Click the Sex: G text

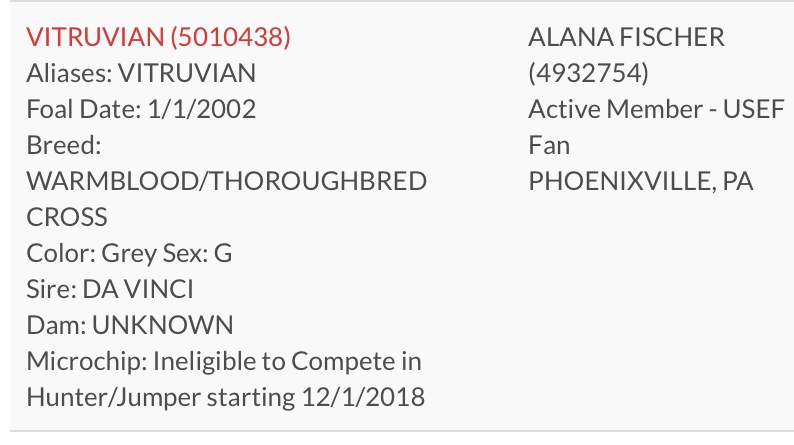pyautogui.click(x=197, y=253)
